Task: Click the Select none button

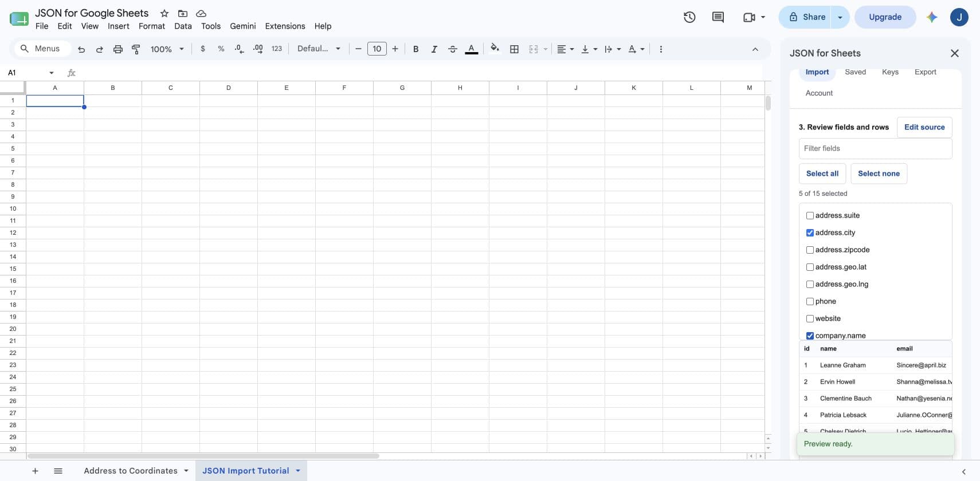Action: pyautogui.click(x=879, y=174)
